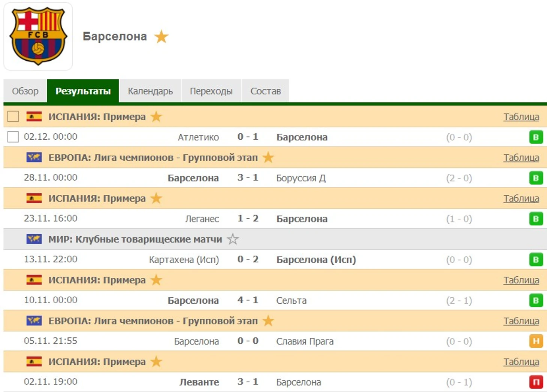
Task: Go to the Обзор tab
Action: click(x=25, y=91)
